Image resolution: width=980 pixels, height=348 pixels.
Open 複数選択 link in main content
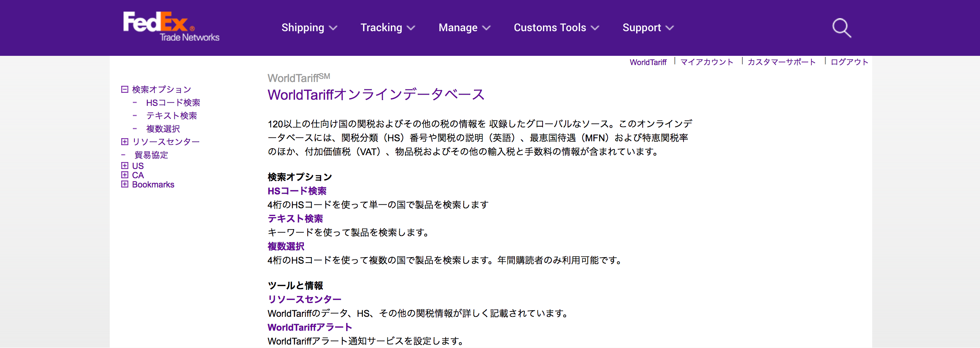tap(286, 246)
